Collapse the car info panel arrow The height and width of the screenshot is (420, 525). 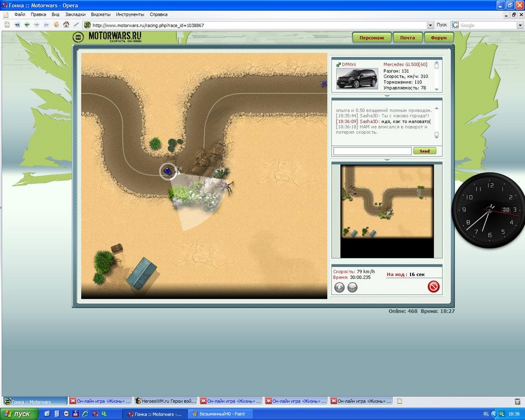[x=386, y=96]
